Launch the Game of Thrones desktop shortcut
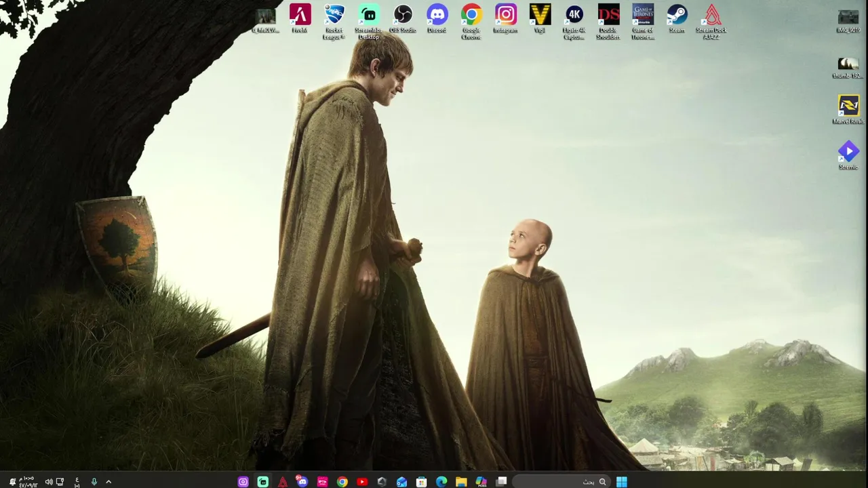868x488 pixels. click(x=643, y=22)
